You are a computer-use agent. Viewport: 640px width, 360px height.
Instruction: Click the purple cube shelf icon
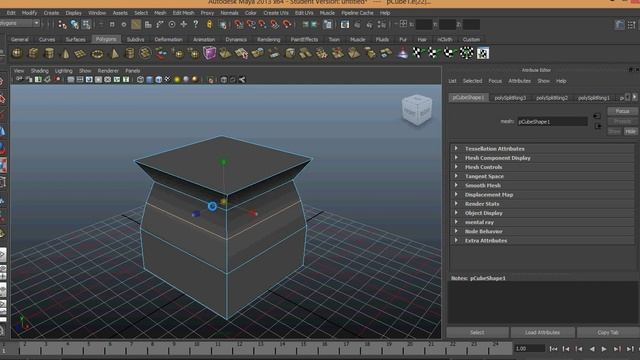[x=209, y=53]
